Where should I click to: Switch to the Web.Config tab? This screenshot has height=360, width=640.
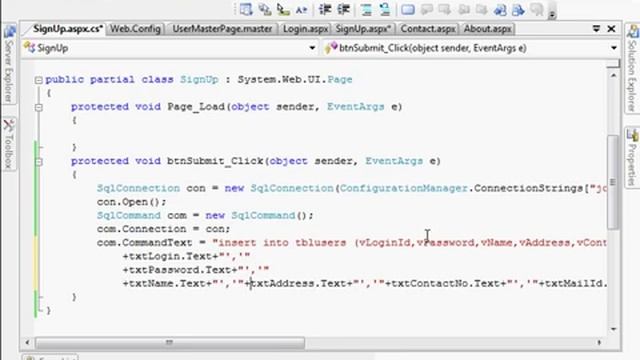(x=135, y=29)
